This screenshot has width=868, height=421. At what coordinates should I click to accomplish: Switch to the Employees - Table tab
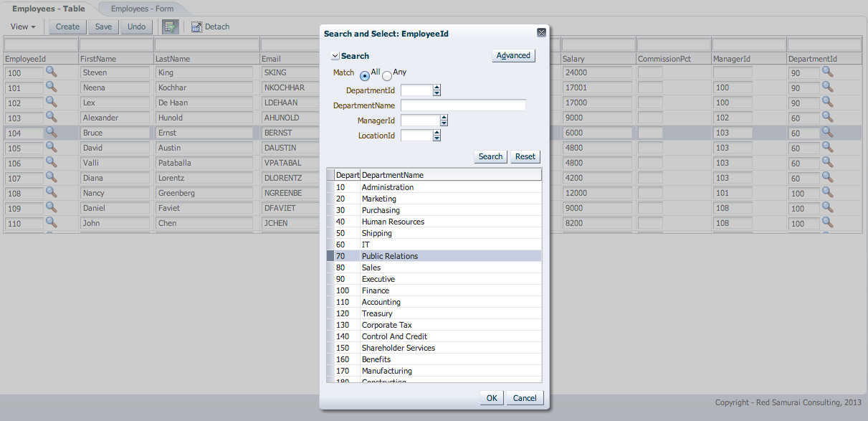(x=48, y=9)
